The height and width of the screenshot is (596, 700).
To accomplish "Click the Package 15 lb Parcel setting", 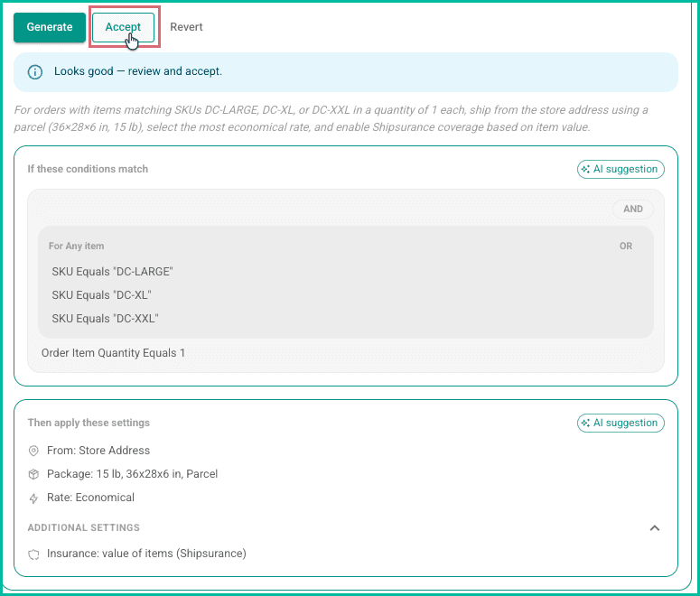I will tap(132, 474).
